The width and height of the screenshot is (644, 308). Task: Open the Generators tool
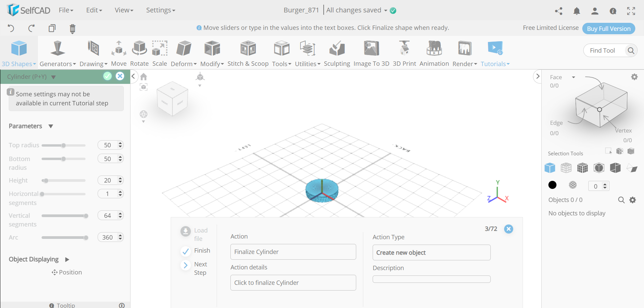(x=58, y=54)
